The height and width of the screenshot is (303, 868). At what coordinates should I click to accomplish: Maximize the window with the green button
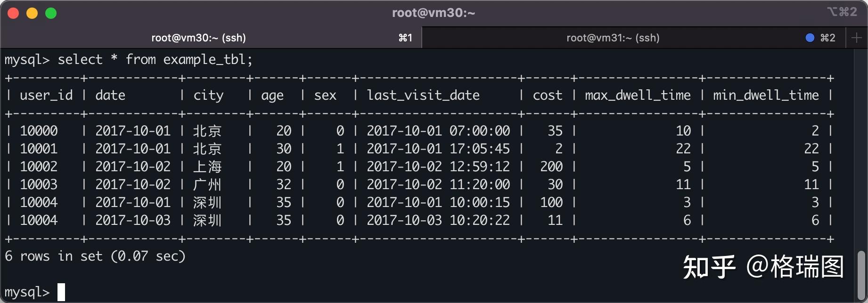coord(51,13)
